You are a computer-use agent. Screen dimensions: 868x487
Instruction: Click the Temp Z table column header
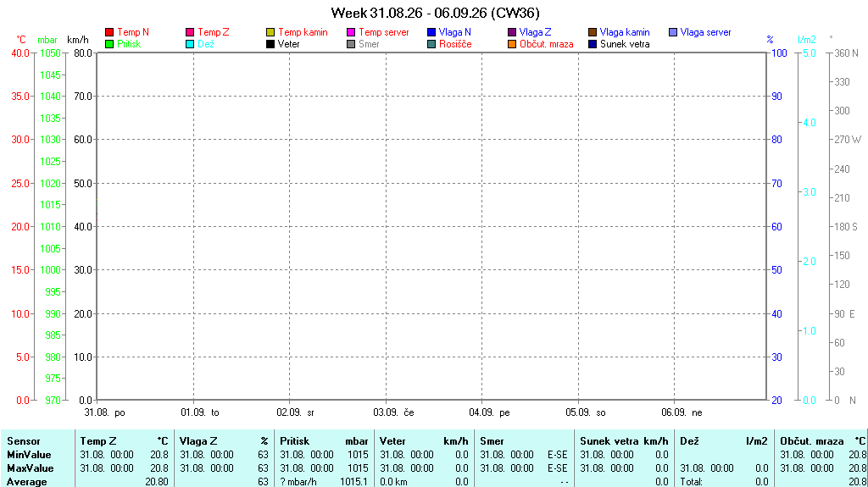coord(98,441)
